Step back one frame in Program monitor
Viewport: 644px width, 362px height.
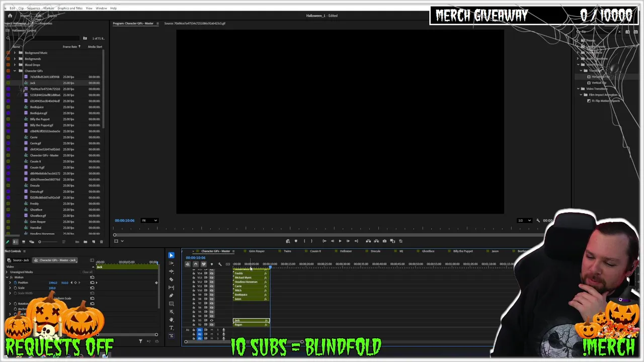[x=333, y=241]
